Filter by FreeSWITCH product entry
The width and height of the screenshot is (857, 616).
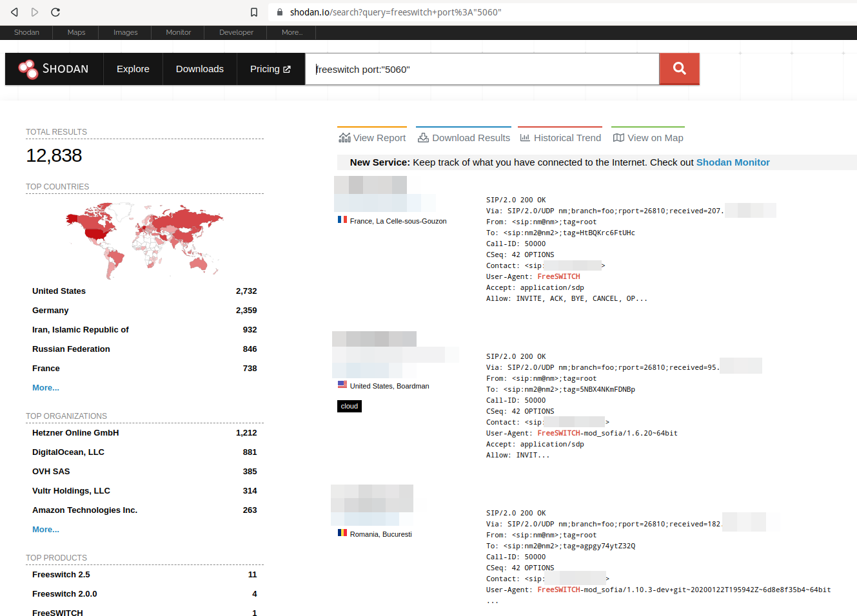coord(57,613)
